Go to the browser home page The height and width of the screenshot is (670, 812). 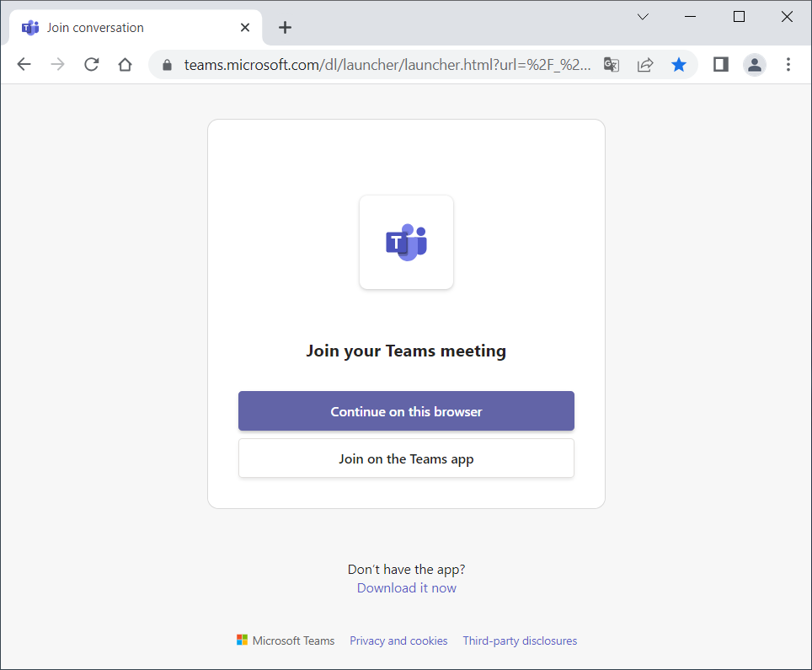[125, 64]
